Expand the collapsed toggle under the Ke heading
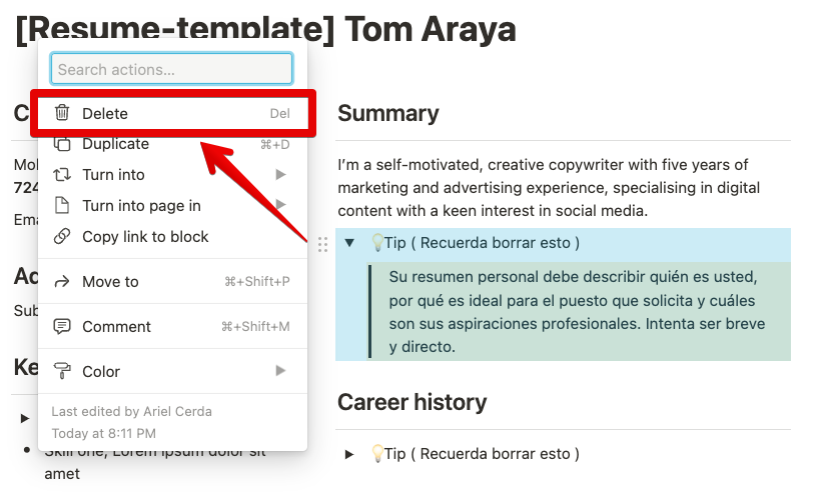This screenshot has width=828, height=493. pyautogui.click(x=24, y=419)
